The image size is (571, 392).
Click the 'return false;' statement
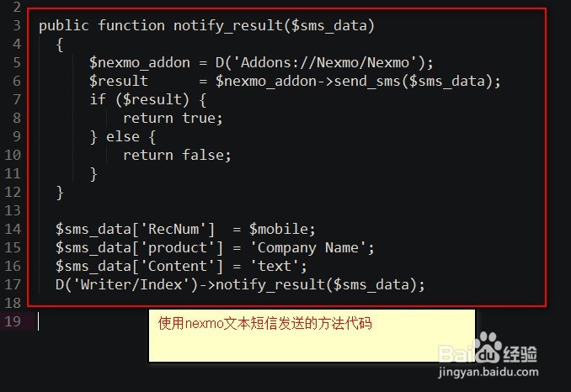(177, 155)
